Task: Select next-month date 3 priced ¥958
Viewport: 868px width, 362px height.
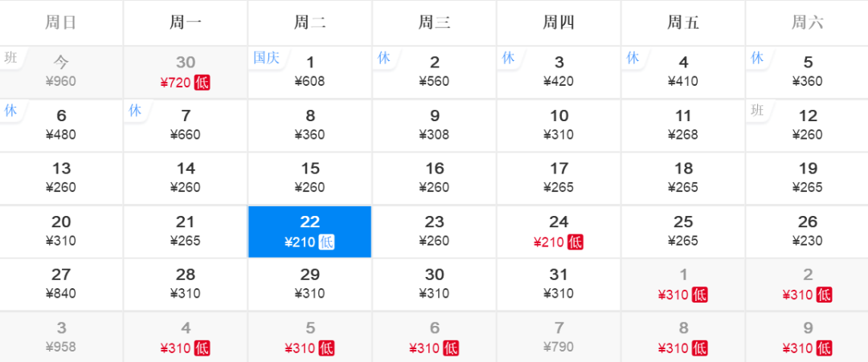Action: pyautogui.click(x=61, y=337)
